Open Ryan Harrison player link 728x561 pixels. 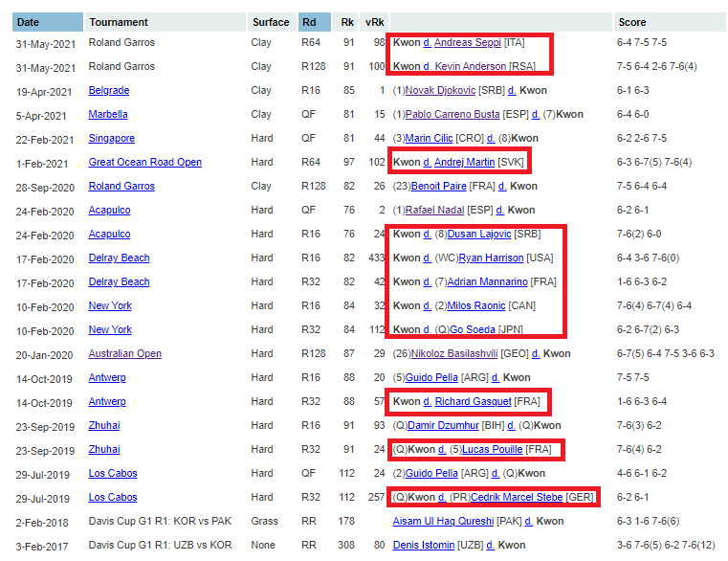pyautogui.click(x=491, y=258)
